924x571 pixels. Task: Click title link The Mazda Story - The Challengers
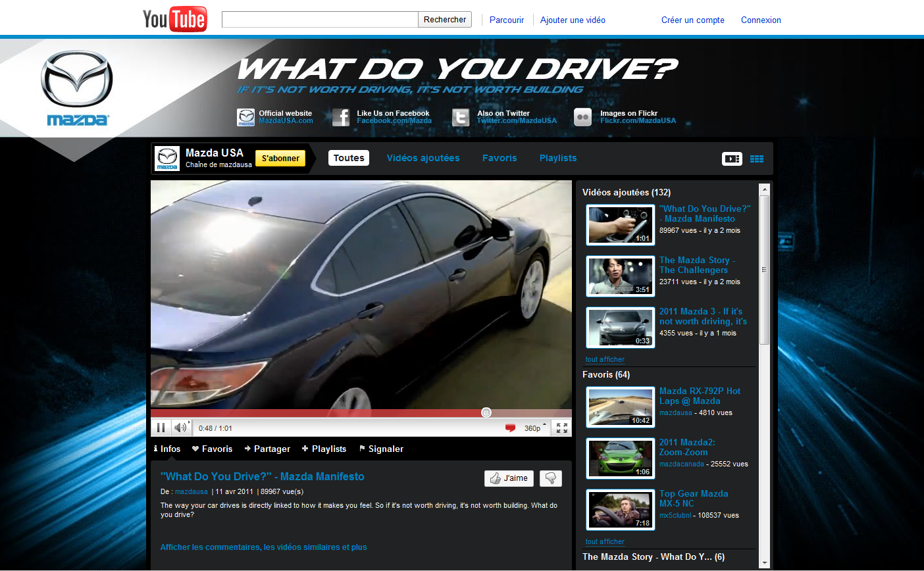(x=697, y=265)
